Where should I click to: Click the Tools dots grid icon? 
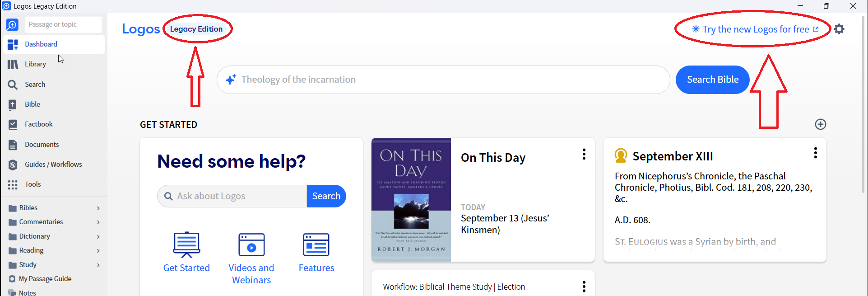pos(13,185)
